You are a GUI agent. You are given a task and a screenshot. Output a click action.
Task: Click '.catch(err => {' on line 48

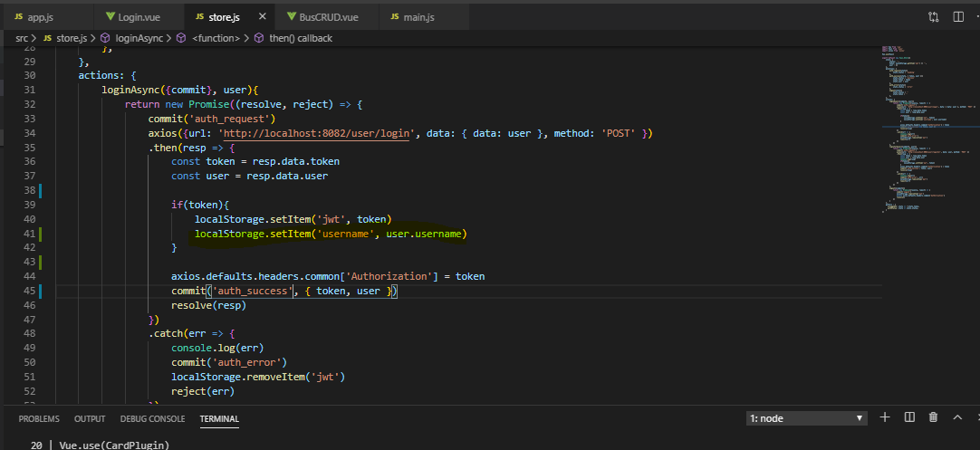pyautogui.click(x=191, y=334)
